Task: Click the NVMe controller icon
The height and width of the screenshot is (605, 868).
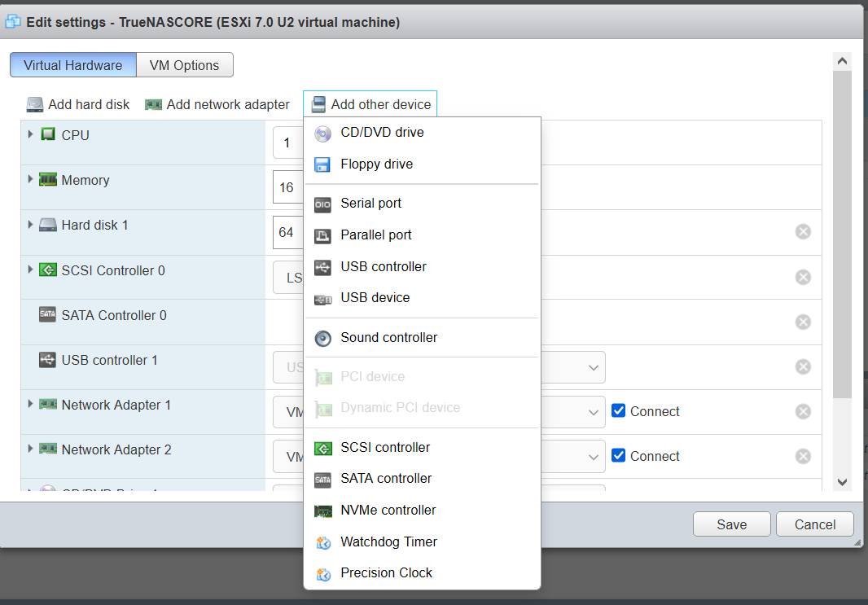Action: coord(322,511)
